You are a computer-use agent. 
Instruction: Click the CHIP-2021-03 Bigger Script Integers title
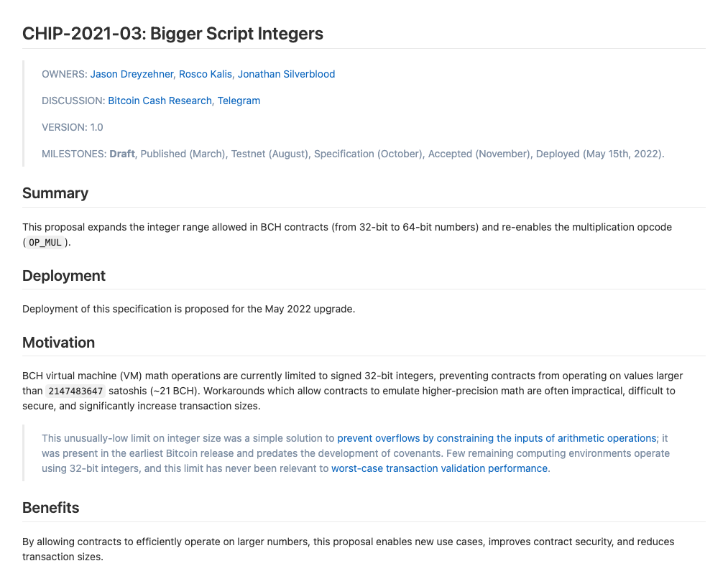(x=172, y=34)
